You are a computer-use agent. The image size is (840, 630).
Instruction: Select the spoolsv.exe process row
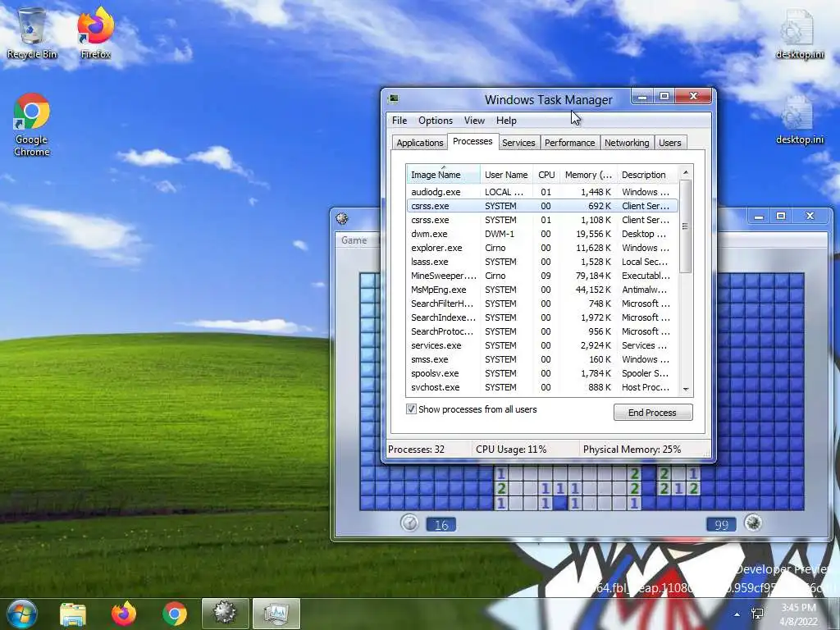click(541, 373)
